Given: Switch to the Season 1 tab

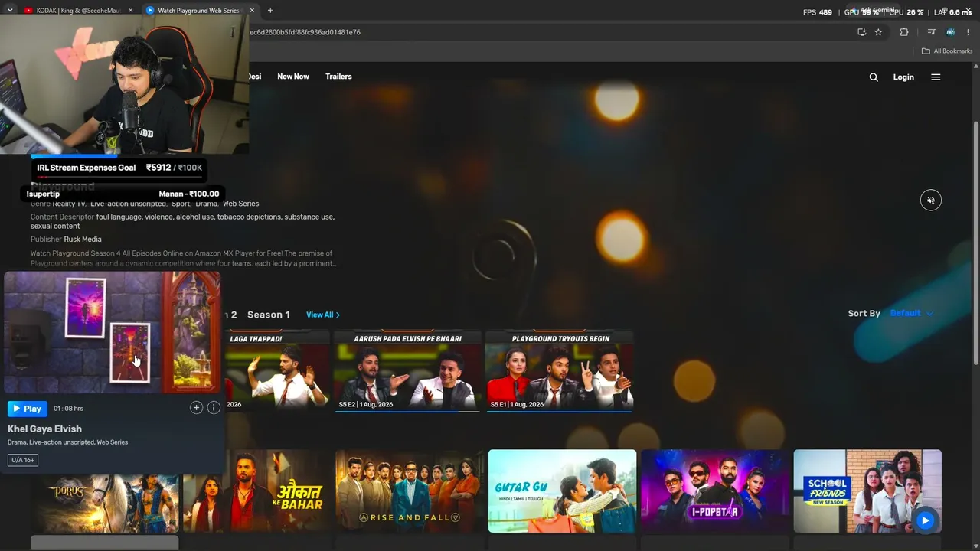Looking at the screenshot, I should (269, 315).
